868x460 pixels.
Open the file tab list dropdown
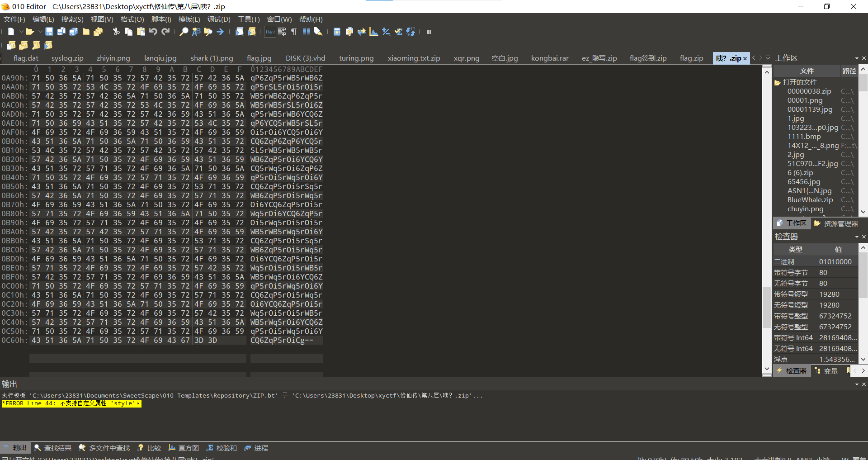tap(768, 58)
